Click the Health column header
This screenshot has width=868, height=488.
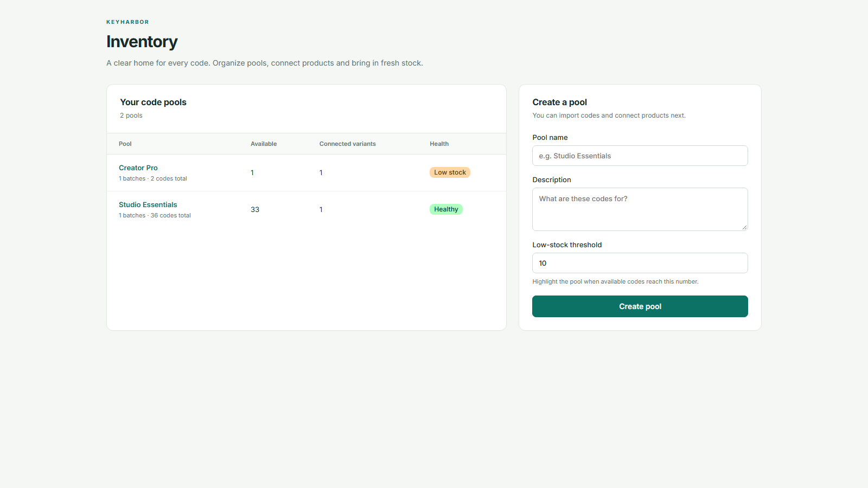click(x=439, y=144)
